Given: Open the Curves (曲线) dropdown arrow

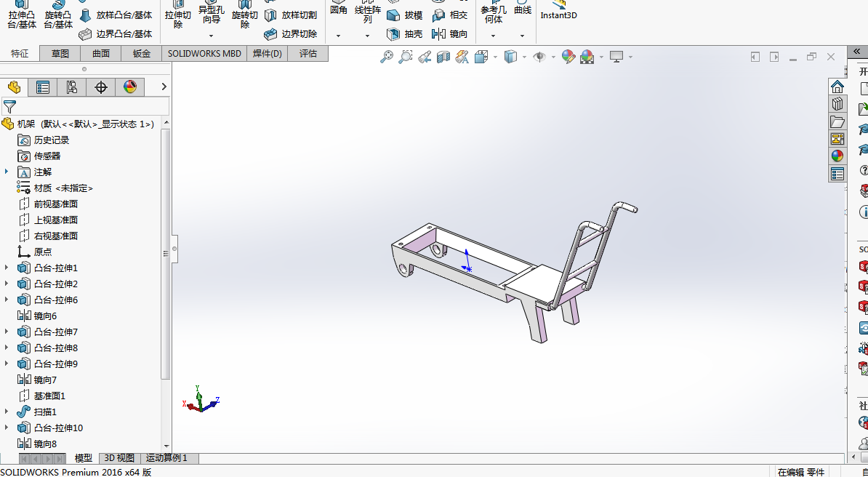Looking at the screenshot, I should 522,36.
